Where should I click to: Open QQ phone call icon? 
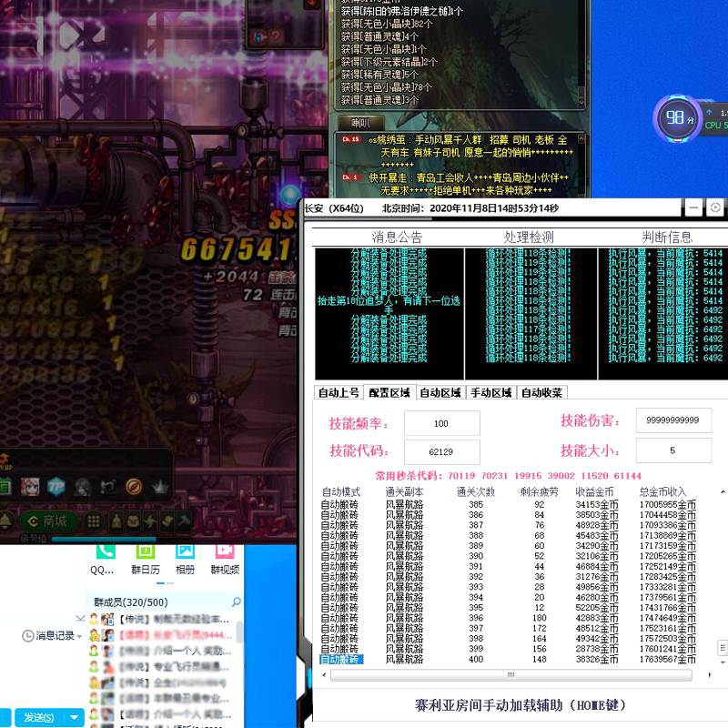[x=106, y=552]
